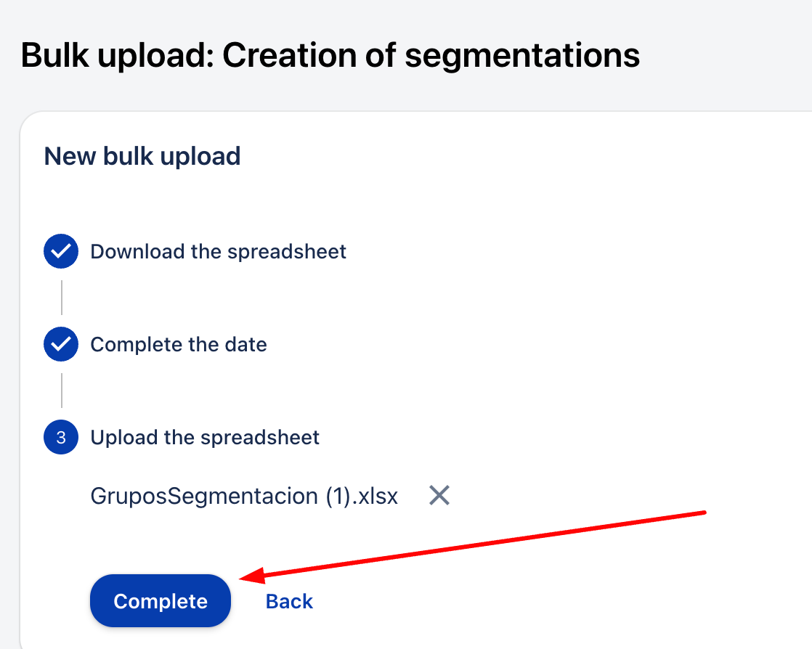
Task: Open the Complete the date step
Action: (179, 344)
